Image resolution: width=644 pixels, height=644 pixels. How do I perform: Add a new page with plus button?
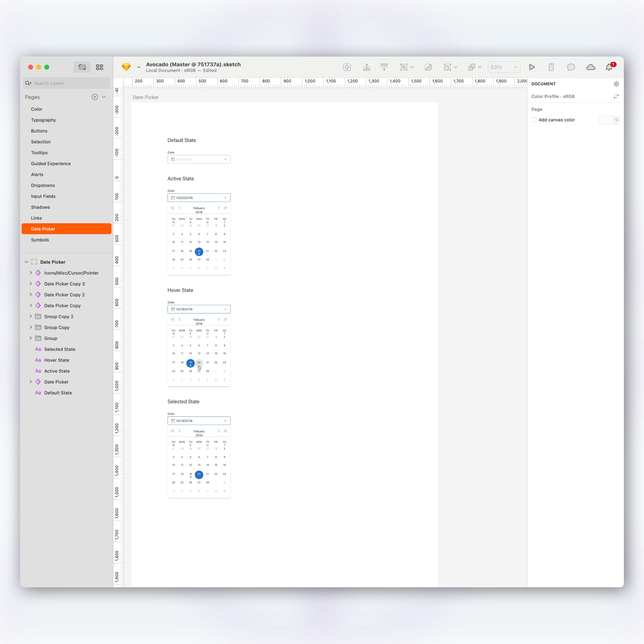coord(95,97)
